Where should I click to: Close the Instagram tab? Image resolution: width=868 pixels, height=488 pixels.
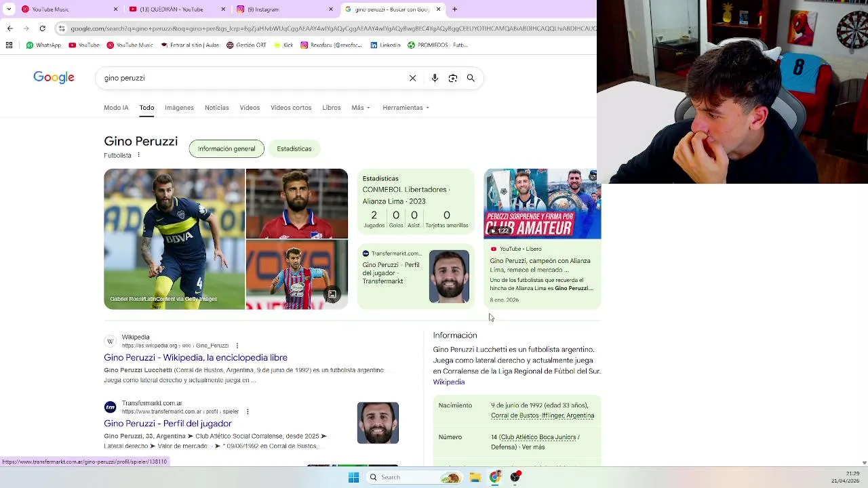[x=331, y=9]
